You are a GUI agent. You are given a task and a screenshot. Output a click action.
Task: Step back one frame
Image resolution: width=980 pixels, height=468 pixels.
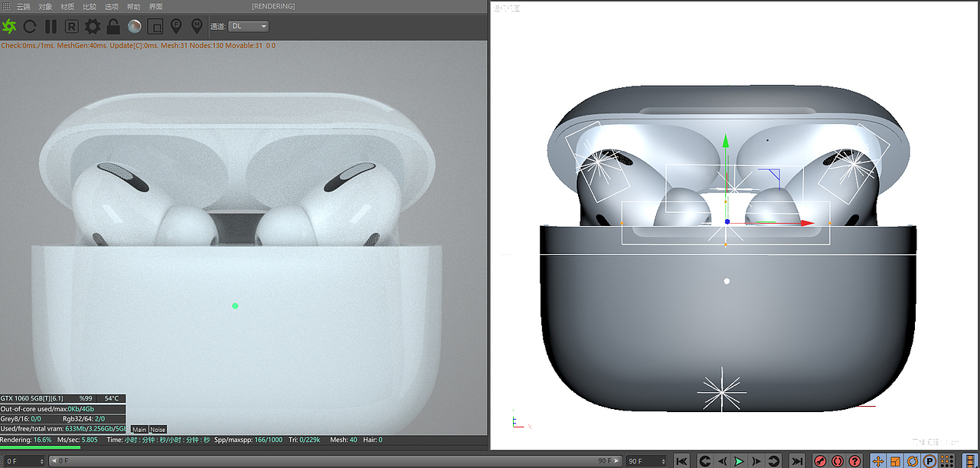722,461
